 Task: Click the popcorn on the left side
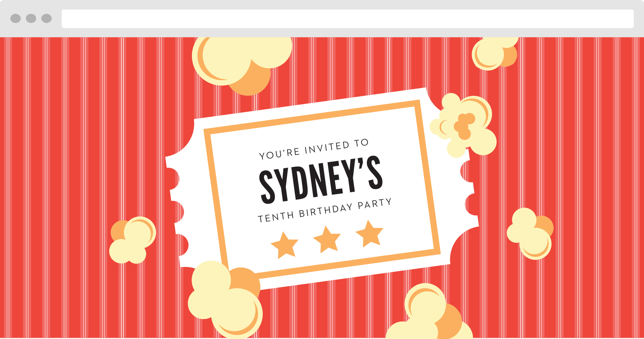132,240
